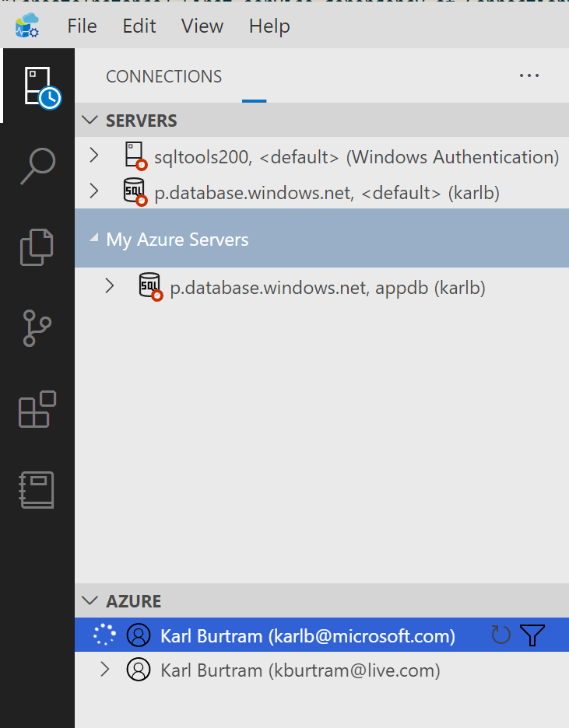The height and width of the screenshot is (728, 569).
Task: Expand the p.database.windows.net default node
Action: (x=94, y=191)
